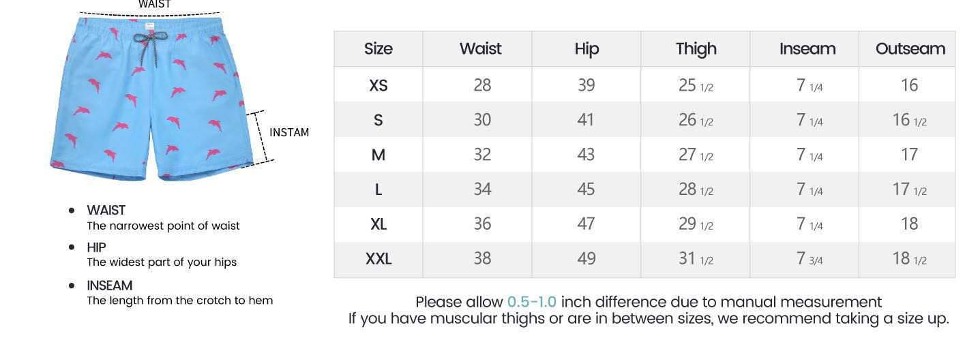
Task: Click the INSTAM label beside the shorts
Action: point(289,132)
